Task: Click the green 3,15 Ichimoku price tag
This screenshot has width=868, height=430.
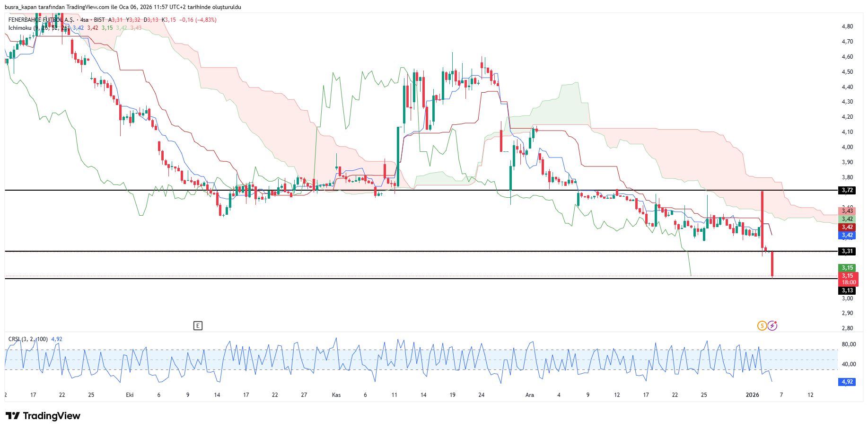Action: pos(847,268)
